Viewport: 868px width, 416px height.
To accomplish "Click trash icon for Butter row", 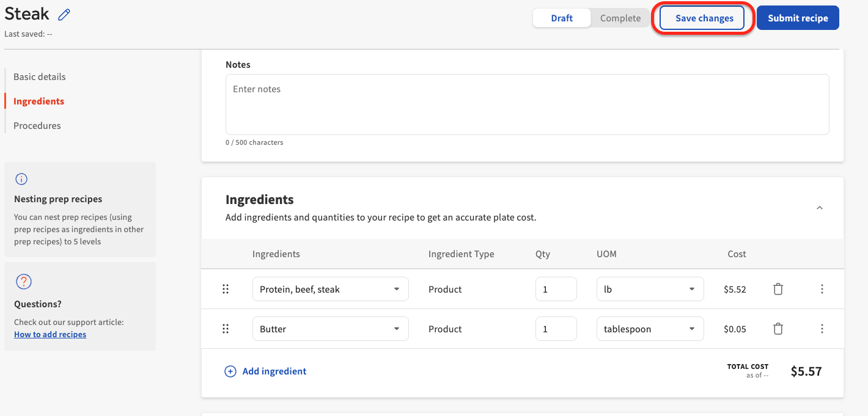I will (778, 329).
